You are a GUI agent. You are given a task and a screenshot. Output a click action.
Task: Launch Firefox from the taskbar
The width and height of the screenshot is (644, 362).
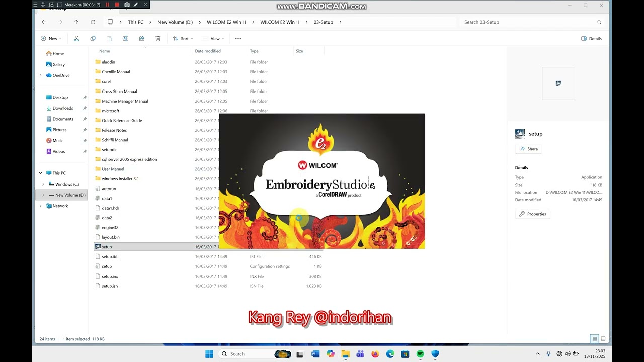(375, 354)
